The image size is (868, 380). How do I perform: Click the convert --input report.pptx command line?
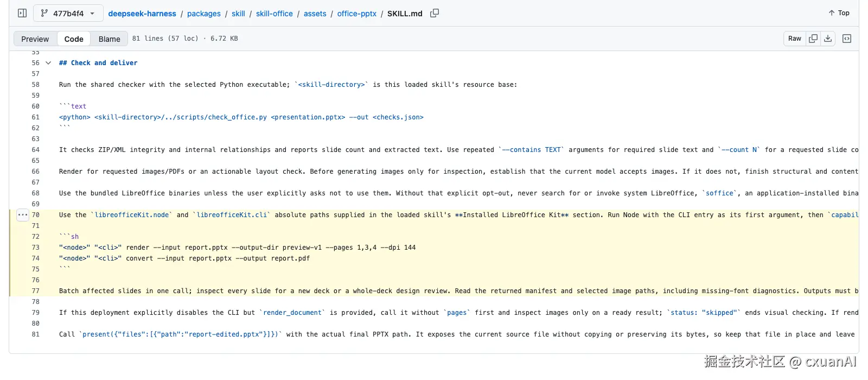(184, 258)
